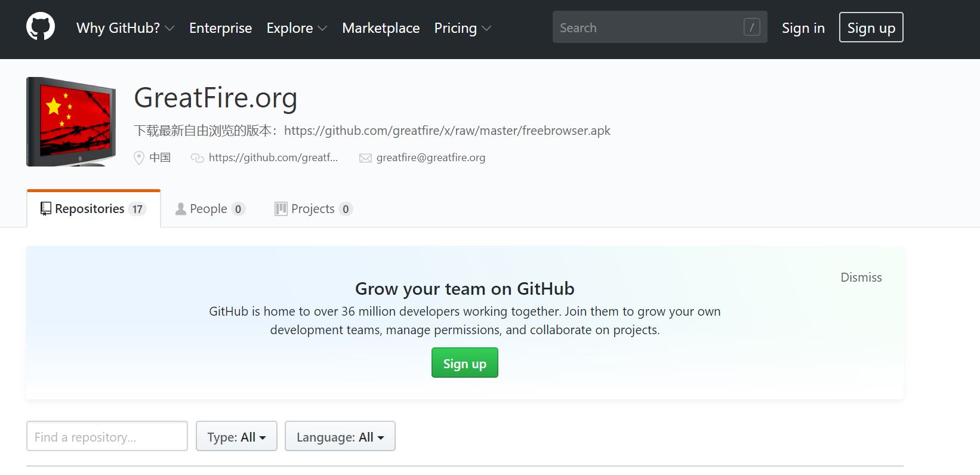Screen dimensions: 980x475
Task: Expand the Why GitHub? menu
Action: click(125, 28)
